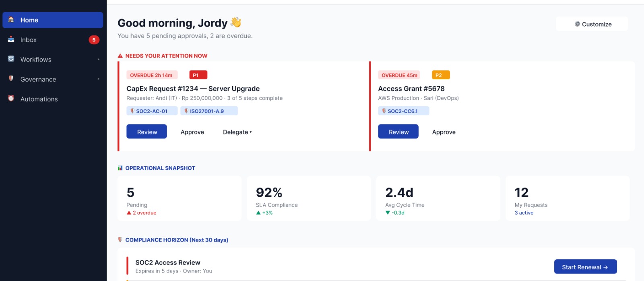644x281 pixels.
Task: Click the Governance shield icon in sidebar
Action: point(11,79)
